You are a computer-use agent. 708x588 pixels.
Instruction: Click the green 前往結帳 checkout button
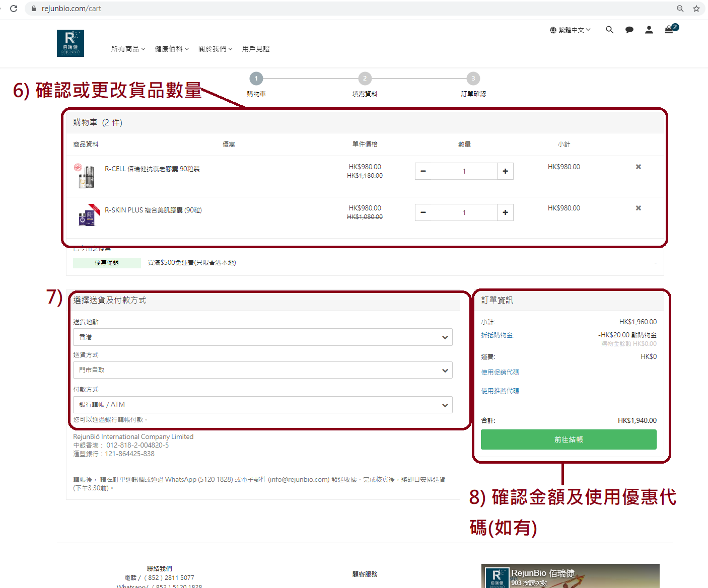tap(569, 439)
